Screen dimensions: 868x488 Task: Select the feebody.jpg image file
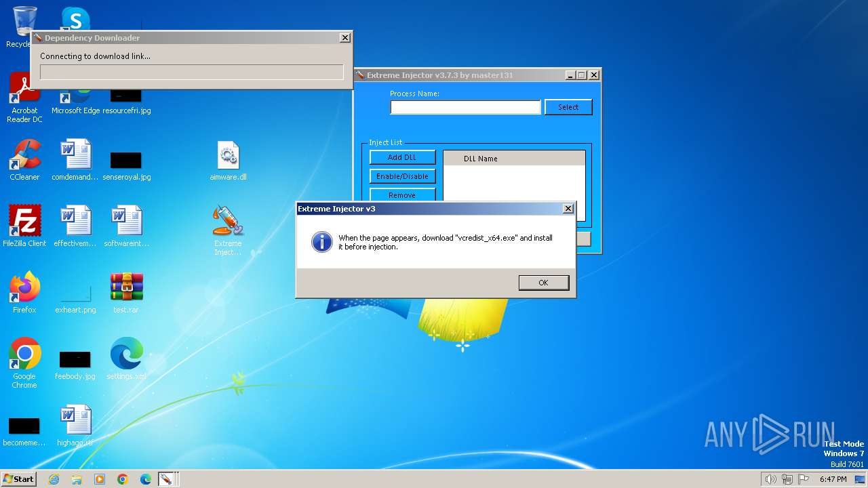[x=75, y=365]
